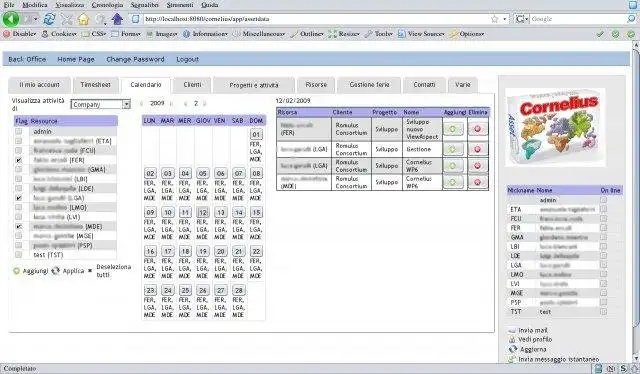Click the Logout link
The image size is (640, 374).
(x=187, y=59)
